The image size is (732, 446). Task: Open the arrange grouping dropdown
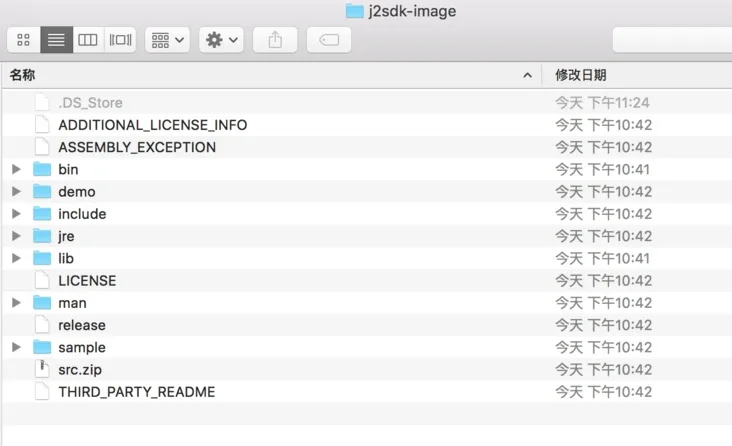167,40
